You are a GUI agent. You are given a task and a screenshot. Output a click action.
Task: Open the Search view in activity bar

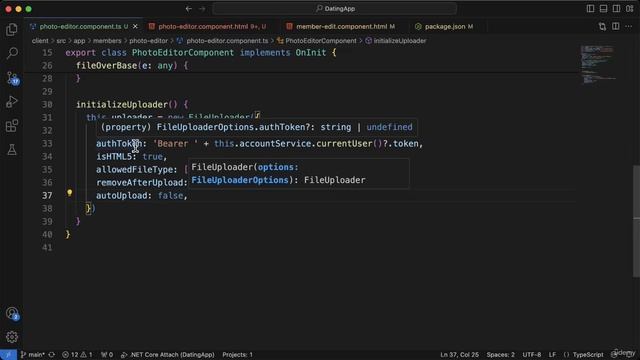(12, 53)
